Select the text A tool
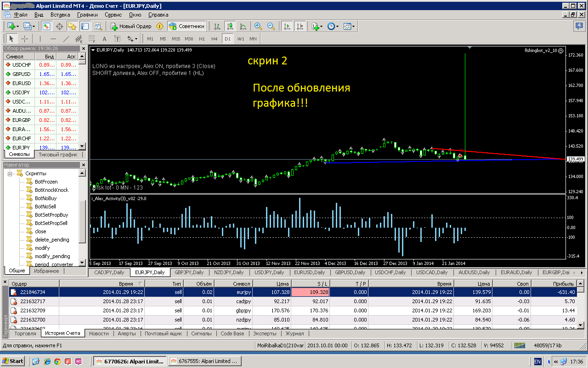 pyautogui.click(x=104, y=39)
